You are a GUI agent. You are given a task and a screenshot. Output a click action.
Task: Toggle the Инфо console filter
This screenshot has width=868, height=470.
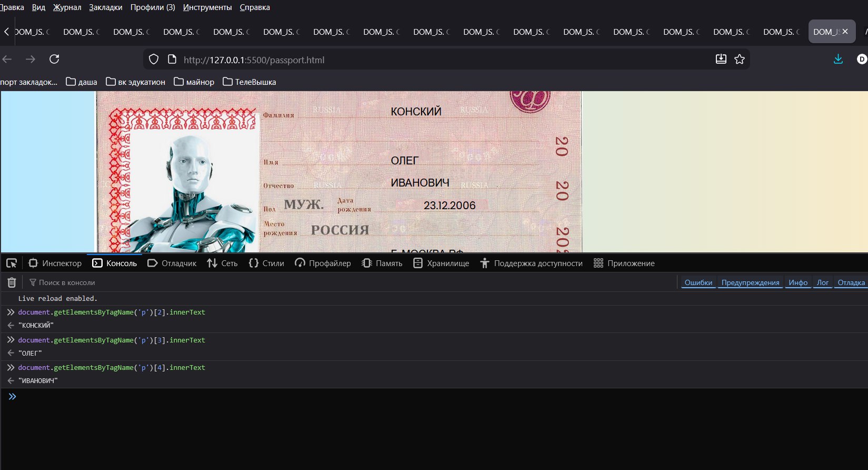tap(798, 282)
